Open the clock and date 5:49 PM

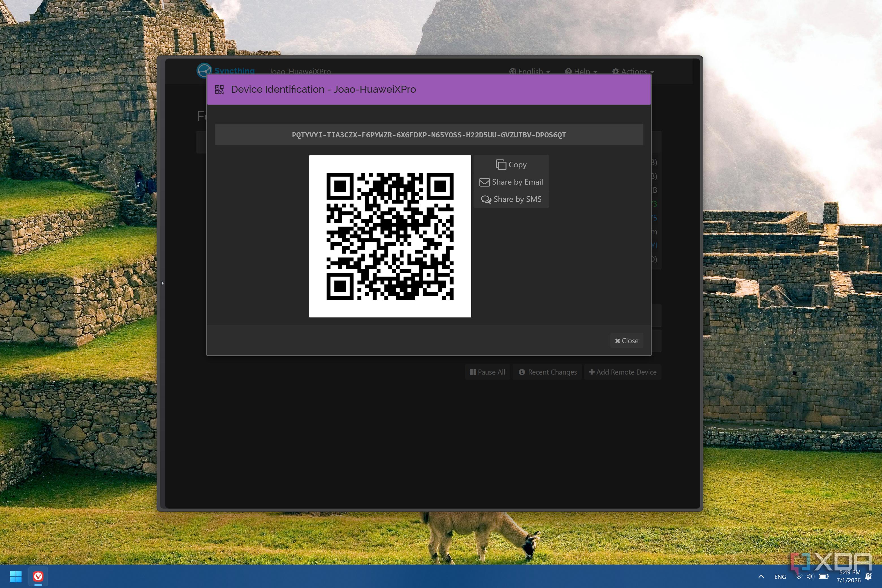(x=848, y=576)
